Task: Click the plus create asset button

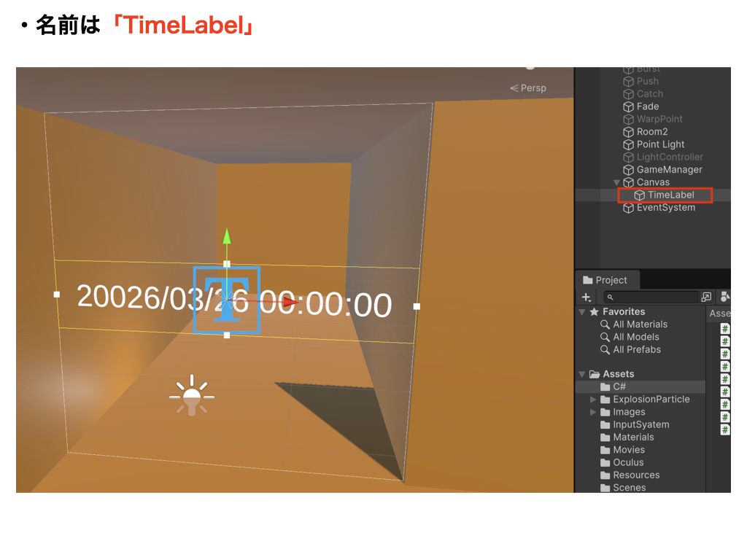Action: coord(586,297)
